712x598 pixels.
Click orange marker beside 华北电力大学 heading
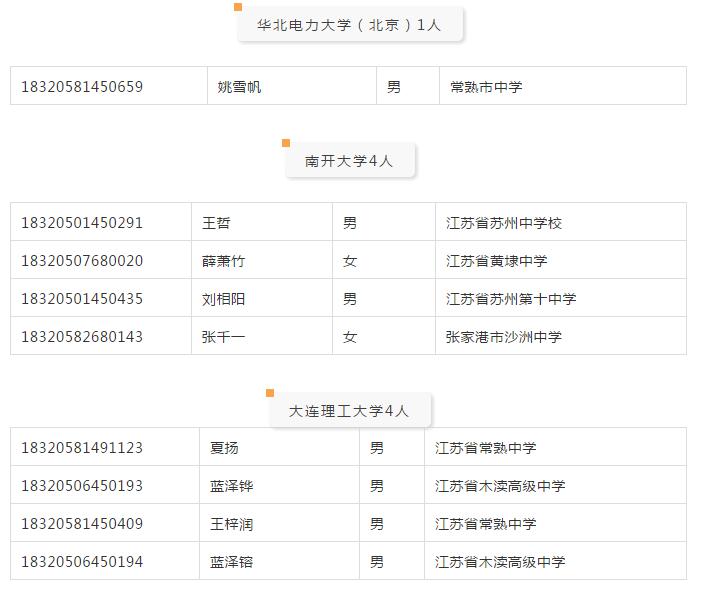[x=238, y=7]
